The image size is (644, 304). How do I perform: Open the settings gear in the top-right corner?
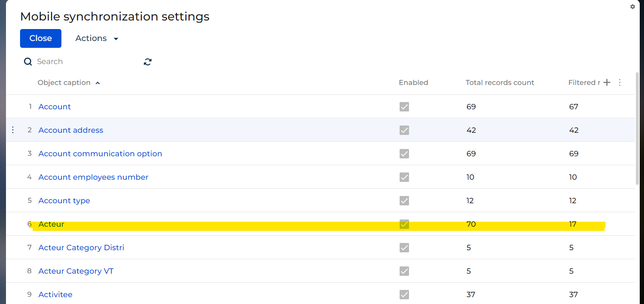coord(632,6)
